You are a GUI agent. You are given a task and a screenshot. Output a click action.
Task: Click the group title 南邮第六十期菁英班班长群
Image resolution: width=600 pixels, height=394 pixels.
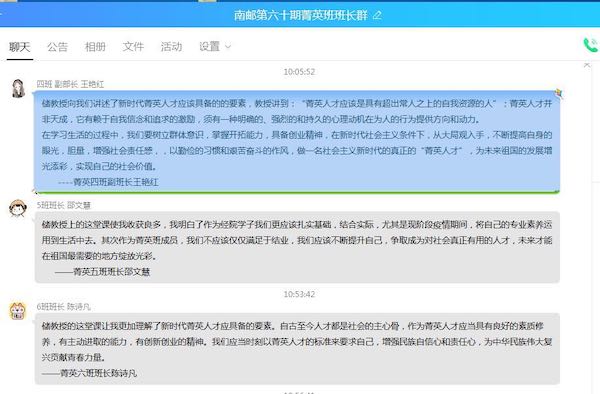tap(301, 15)
